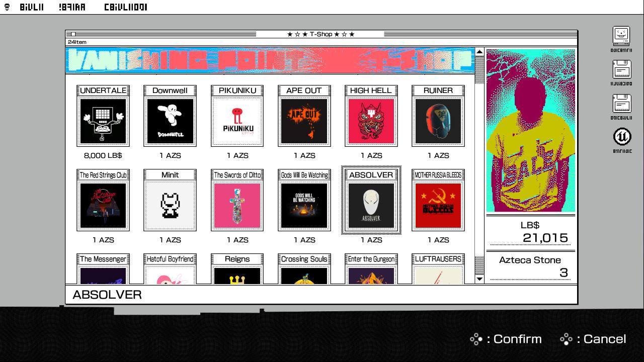Choose The Messenger t-shirt
Image resolution: width=644 pixels, height=362 pixels.
click(x=103, y=268)
